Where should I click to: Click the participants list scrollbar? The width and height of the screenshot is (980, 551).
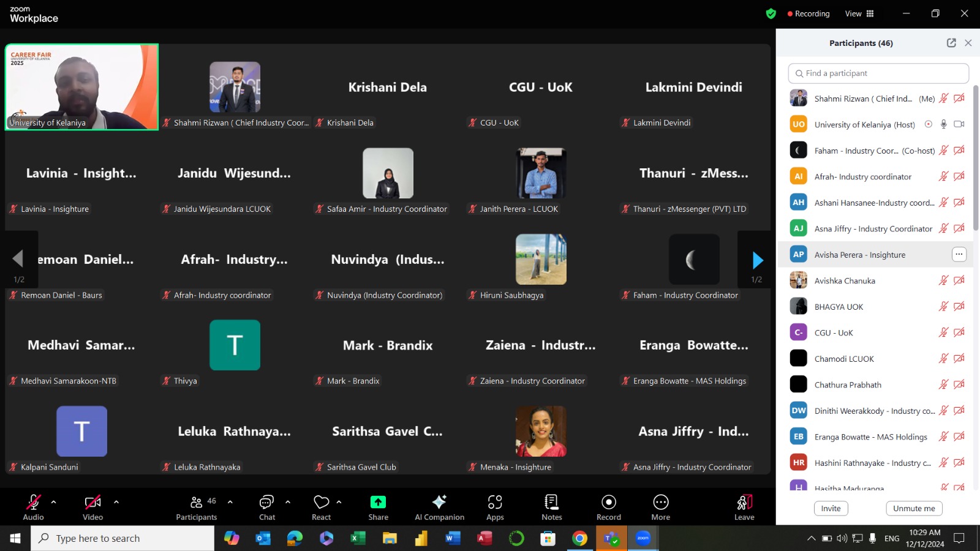tap(976, 159)
